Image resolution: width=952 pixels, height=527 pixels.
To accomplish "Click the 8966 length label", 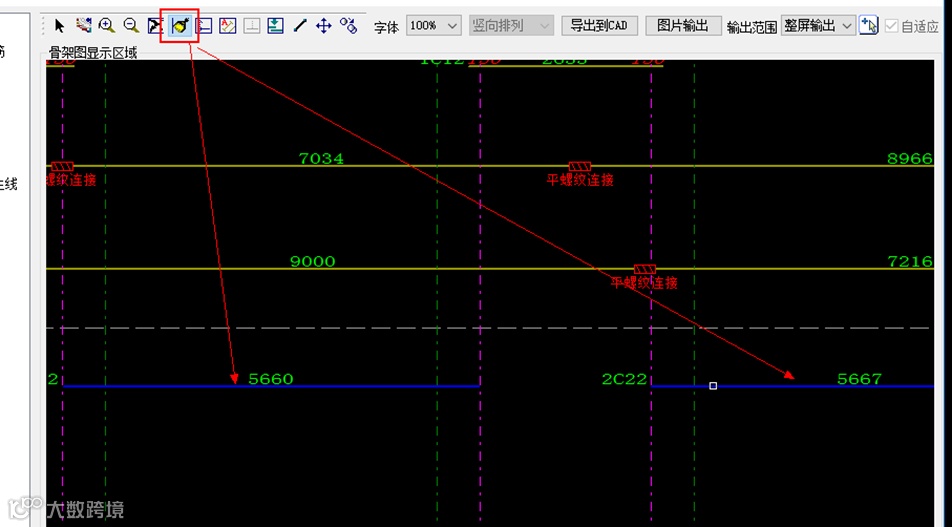I will pos(910,159).
